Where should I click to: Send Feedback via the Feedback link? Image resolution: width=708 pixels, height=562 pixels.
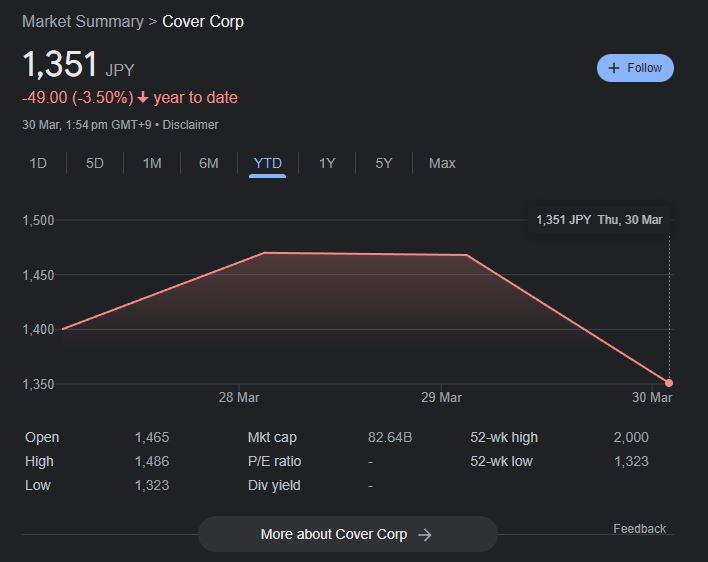tap(639, 529)
